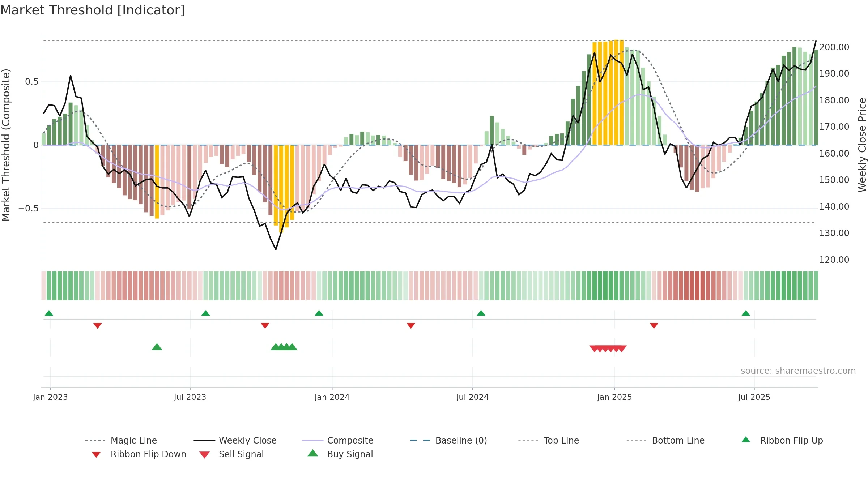
Task: Click the green Ribbon Flip Up legend triangle
Action: coord(746,440)
